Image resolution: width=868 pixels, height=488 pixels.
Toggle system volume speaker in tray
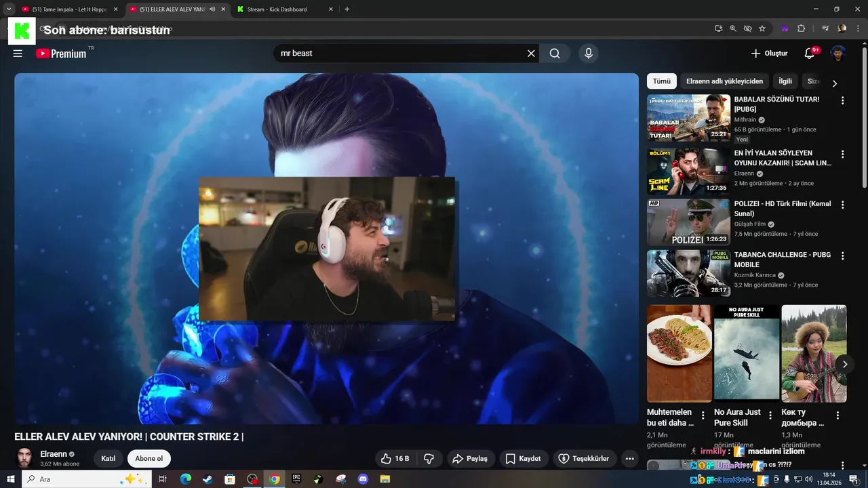click(x=808, y=479)
